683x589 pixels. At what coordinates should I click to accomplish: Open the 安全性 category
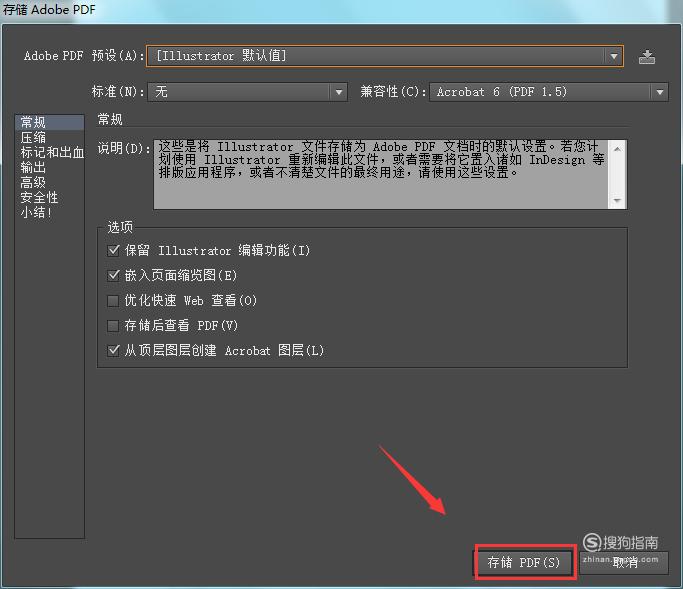pos(49,197)
